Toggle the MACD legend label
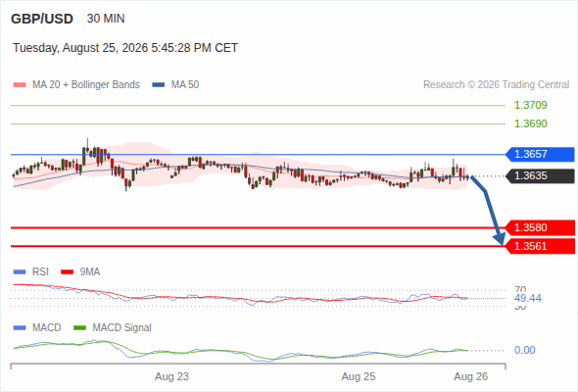 (x=47, y=328)
